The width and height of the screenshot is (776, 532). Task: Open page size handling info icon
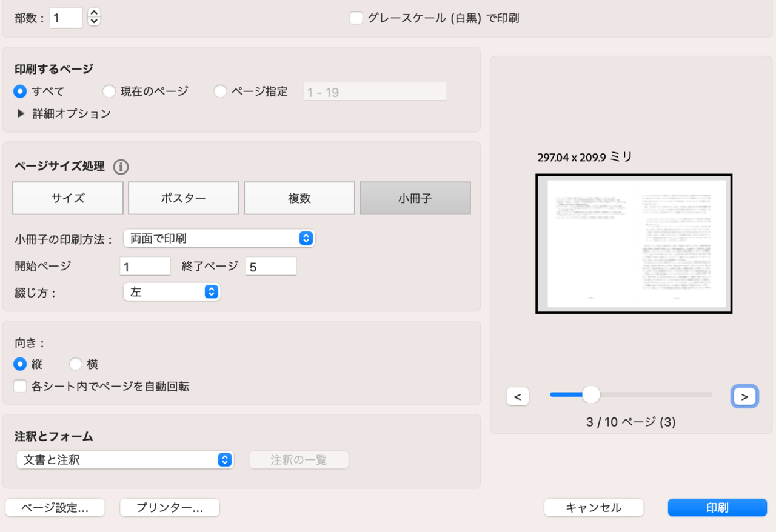click(121, 167)
